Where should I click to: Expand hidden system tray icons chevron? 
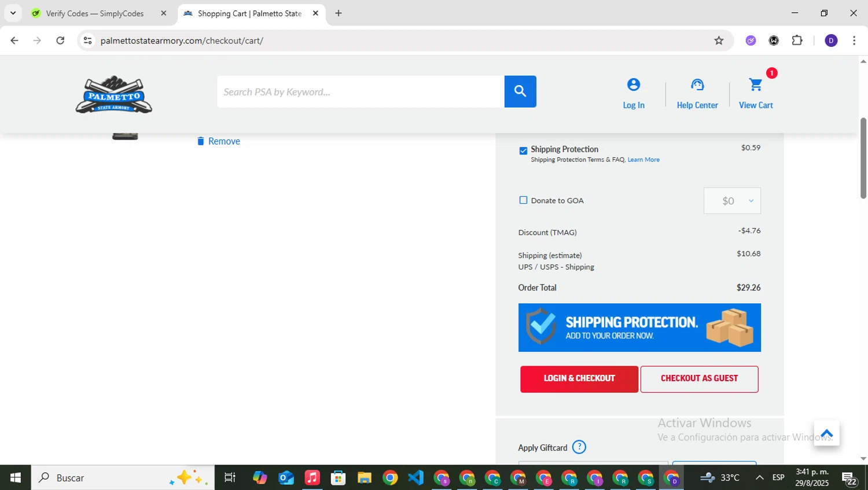pos(759,478)
